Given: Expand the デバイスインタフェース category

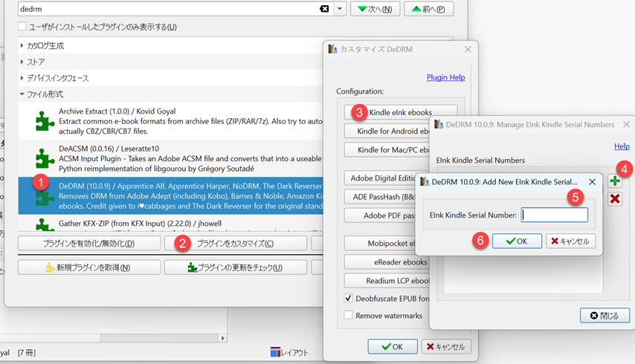Looking at the screenshot, I should tap(22, 78).
